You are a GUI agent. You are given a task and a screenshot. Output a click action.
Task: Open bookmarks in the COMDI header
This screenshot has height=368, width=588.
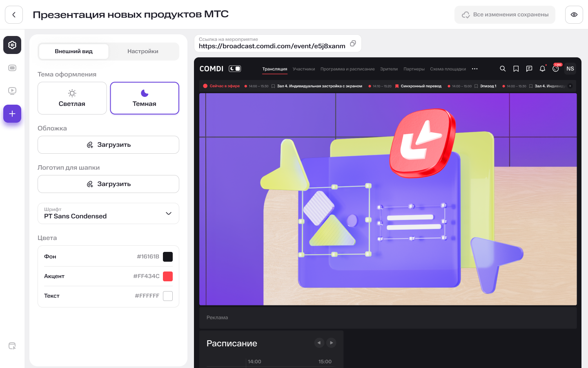pos(516,69)
